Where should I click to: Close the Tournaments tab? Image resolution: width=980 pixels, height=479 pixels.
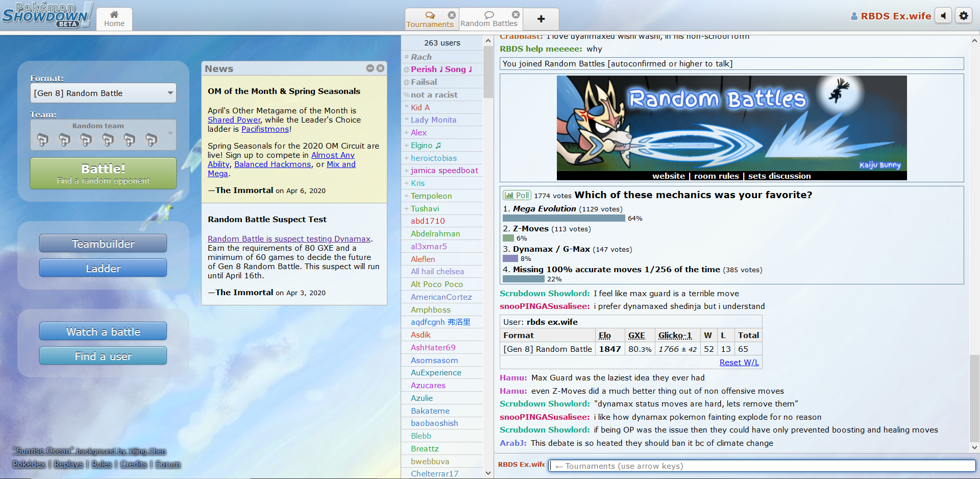tap(452, 15)
